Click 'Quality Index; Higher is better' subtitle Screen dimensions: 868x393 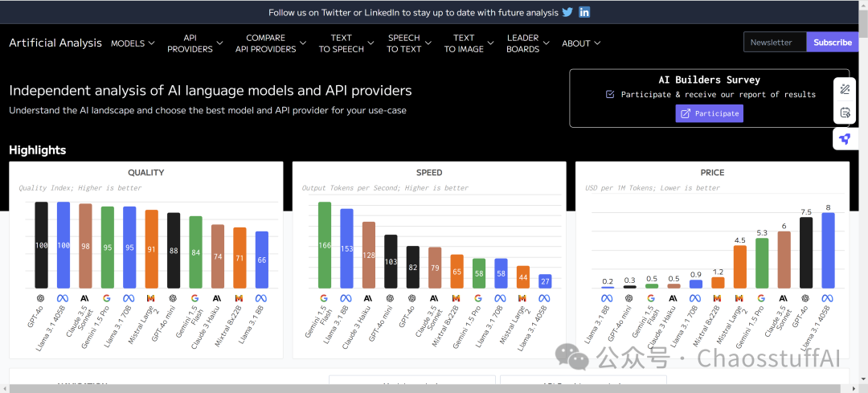[x=80, y=188]
